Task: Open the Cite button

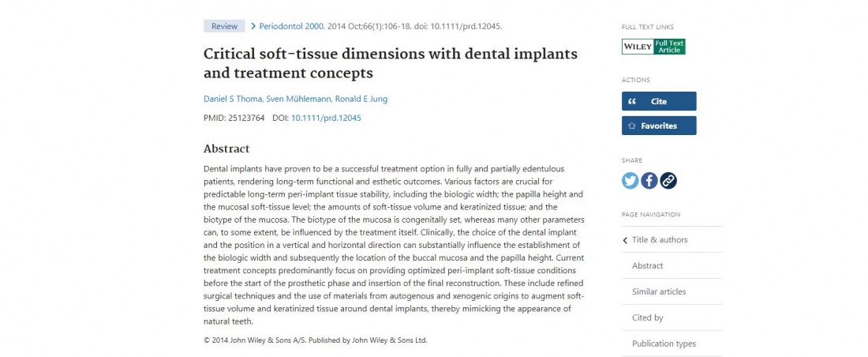Action: point(659,101)
